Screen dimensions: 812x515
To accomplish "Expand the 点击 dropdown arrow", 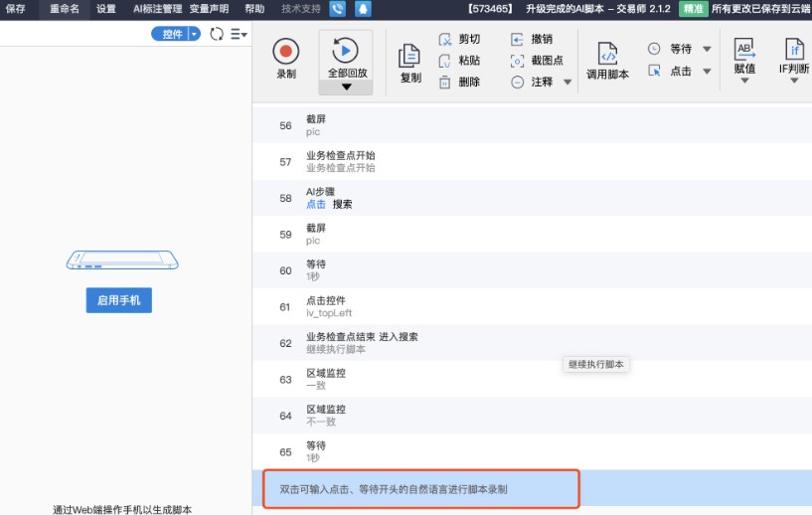I will 707,71.
